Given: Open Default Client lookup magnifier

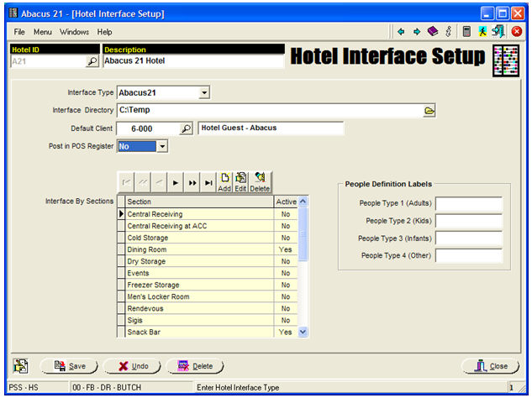Looking at the screenshot, I should point(186,128).
